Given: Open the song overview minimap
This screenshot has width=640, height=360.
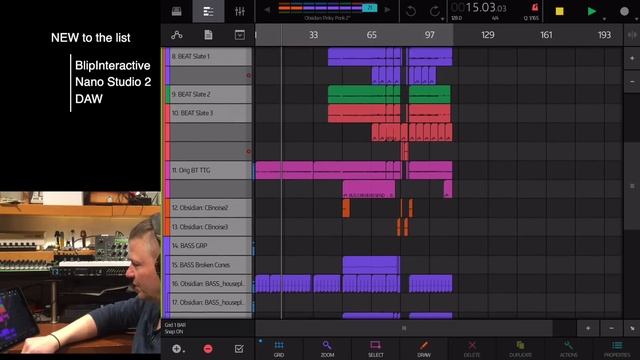Looking at the screenshot, I should (x=328, y=8).
